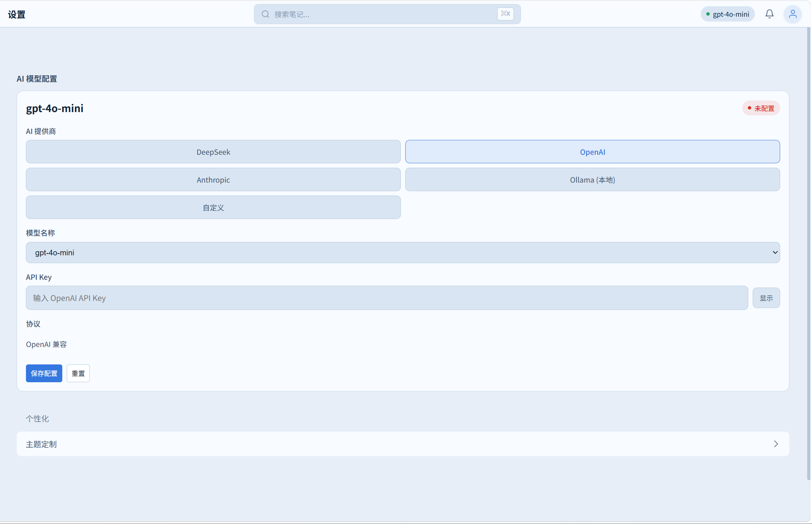Screen dimensions: 812x524
Task: Click the search magnifier icon
Action: click(x=265, y=14)
